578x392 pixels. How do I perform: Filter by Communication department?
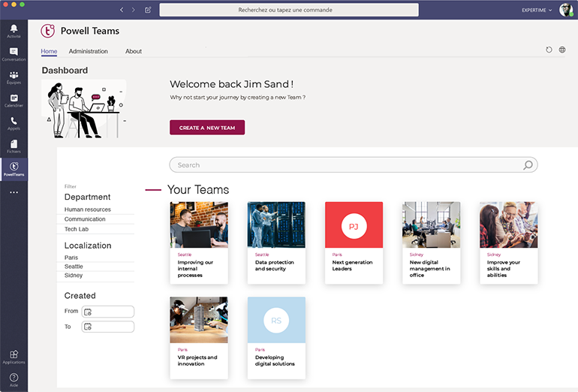(x=85, y=219)
